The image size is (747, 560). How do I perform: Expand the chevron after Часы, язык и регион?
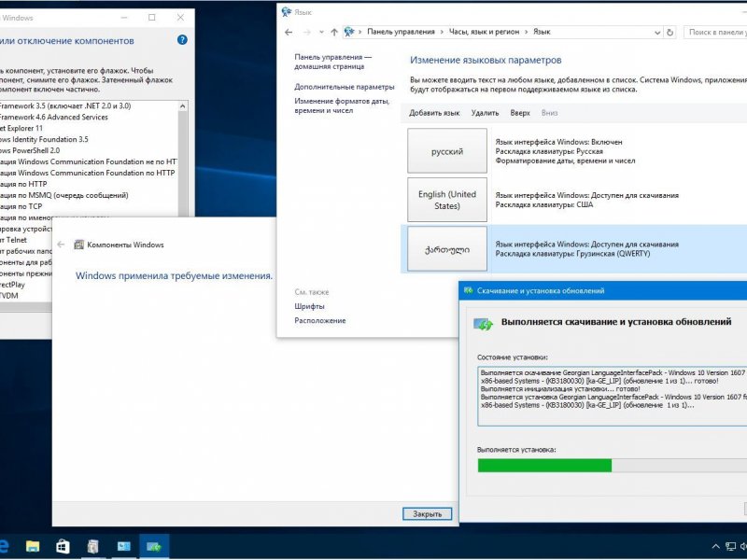pos(527,32)
